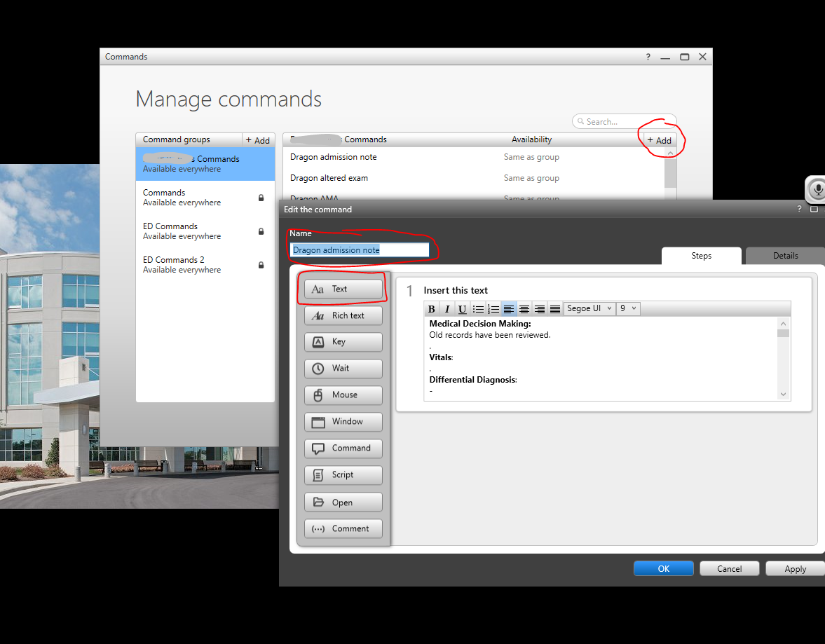Open the Segoe UI font dropdown

pyautogui.click(x=589, y=308)
